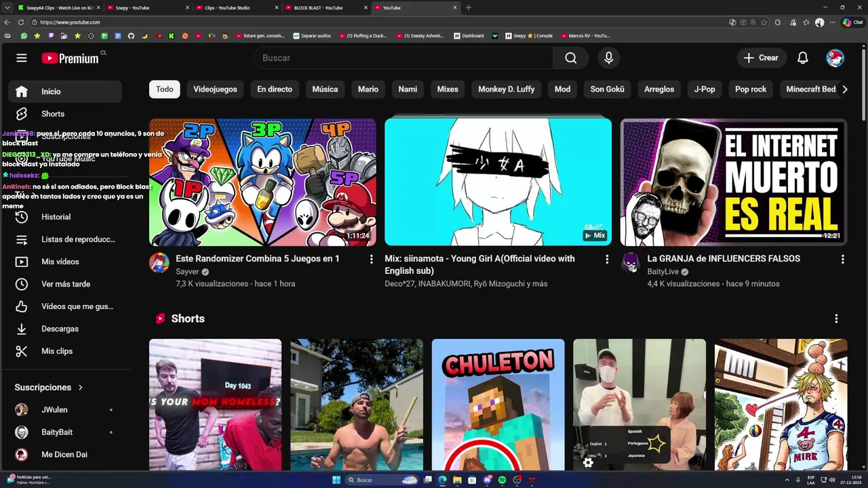Open a new browser tab

(469, 7)
